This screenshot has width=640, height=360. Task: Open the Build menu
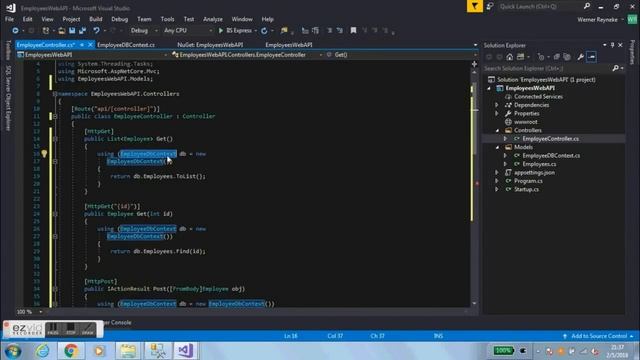click(96, 19)
